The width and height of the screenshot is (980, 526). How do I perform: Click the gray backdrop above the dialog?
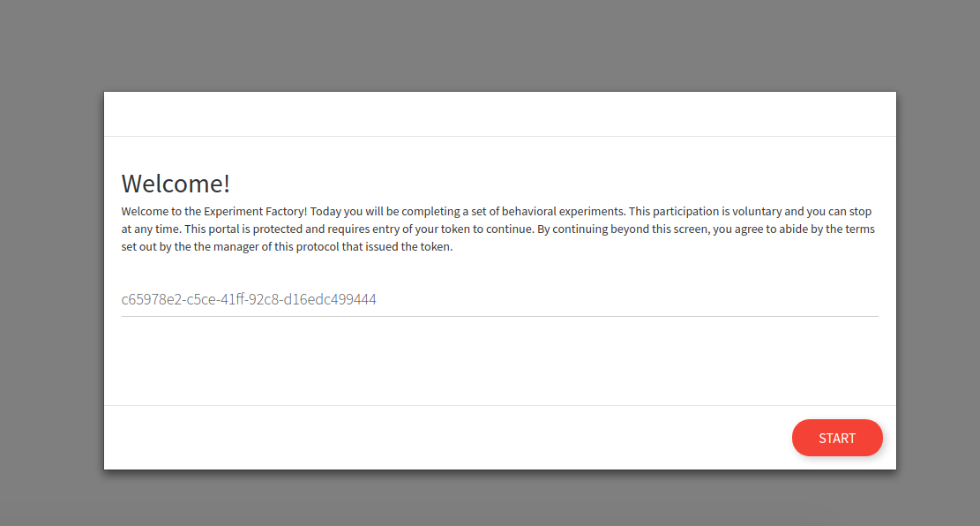490,45
